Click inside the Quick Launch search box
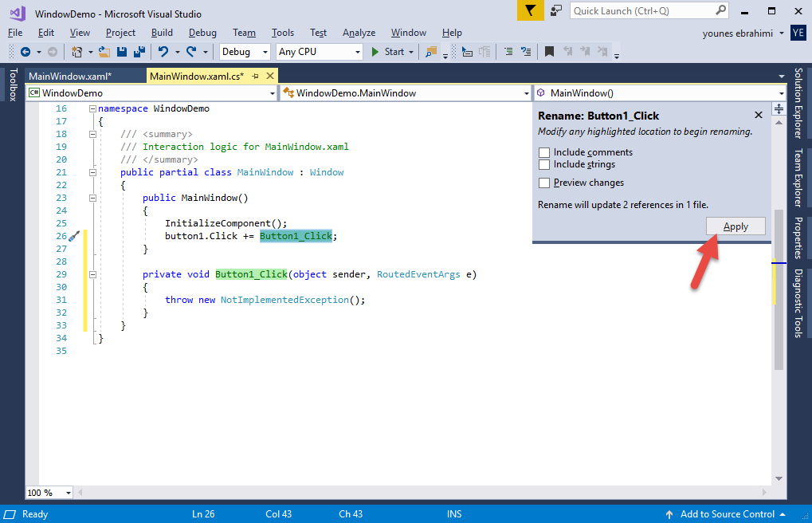The height and width of the screenshot is (523, 812). [641, 10]
